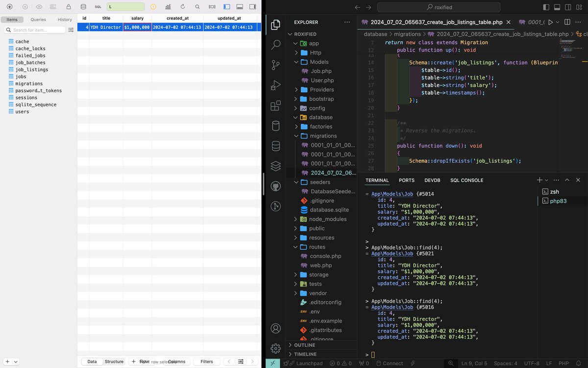Switch to SQL CONSOLE panel tab

[467, 180]
